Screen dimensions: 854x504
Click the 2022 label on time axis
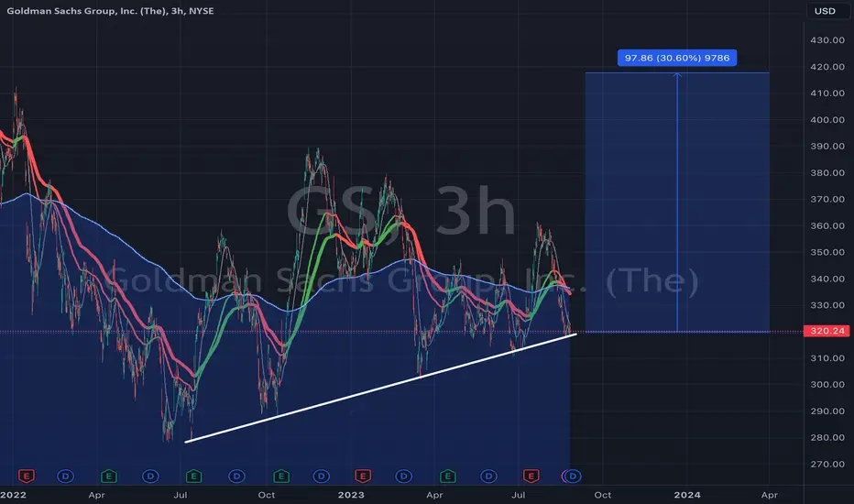(x=13, y=495)
